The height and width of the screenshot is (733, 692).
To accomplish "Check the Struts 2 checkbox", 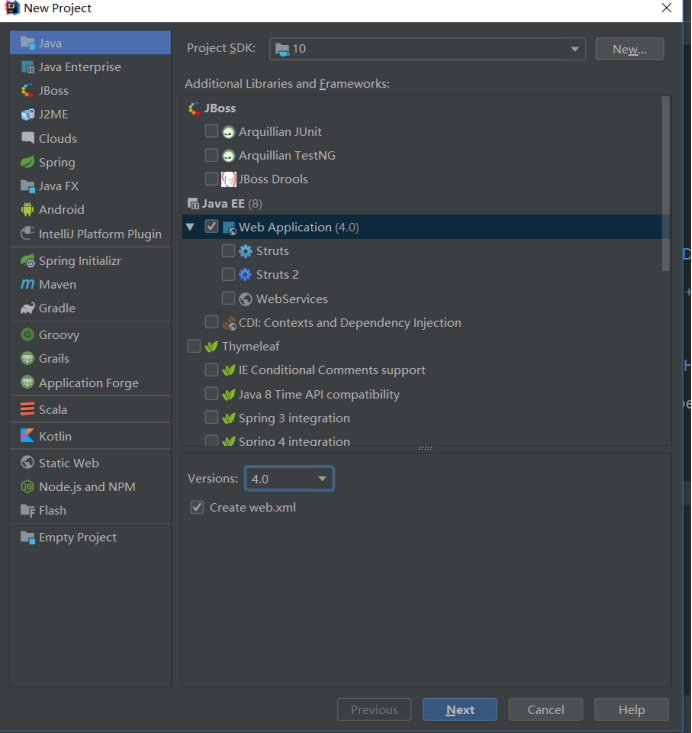I will [x=228, y=274].
